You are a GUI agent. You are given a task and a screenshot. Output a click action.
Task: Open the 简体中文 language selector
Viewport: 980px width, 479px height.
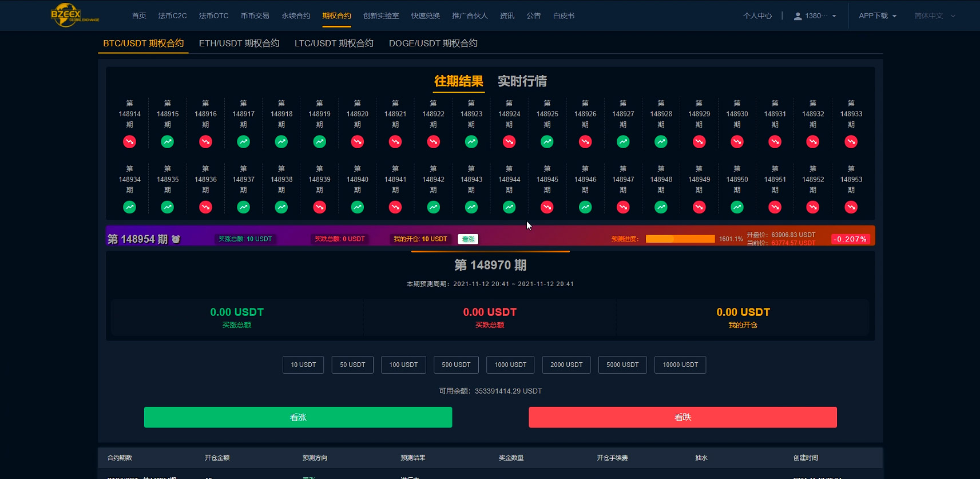tap(934, 16)
